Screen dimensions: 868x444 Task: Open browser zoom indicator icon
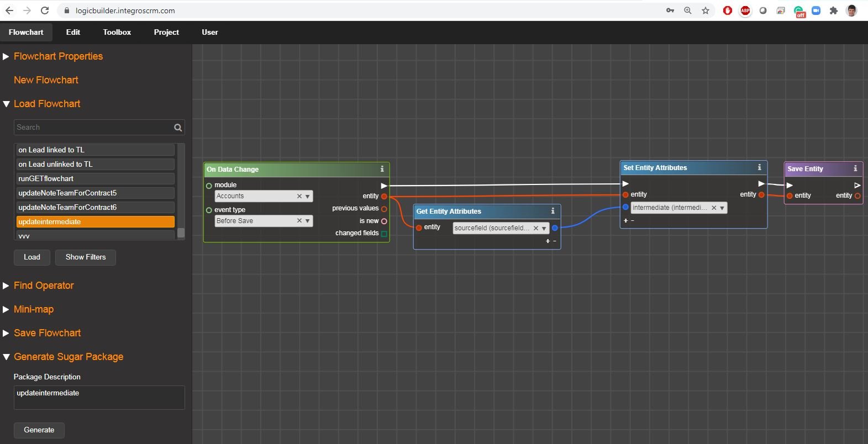(x=688, y=10)
